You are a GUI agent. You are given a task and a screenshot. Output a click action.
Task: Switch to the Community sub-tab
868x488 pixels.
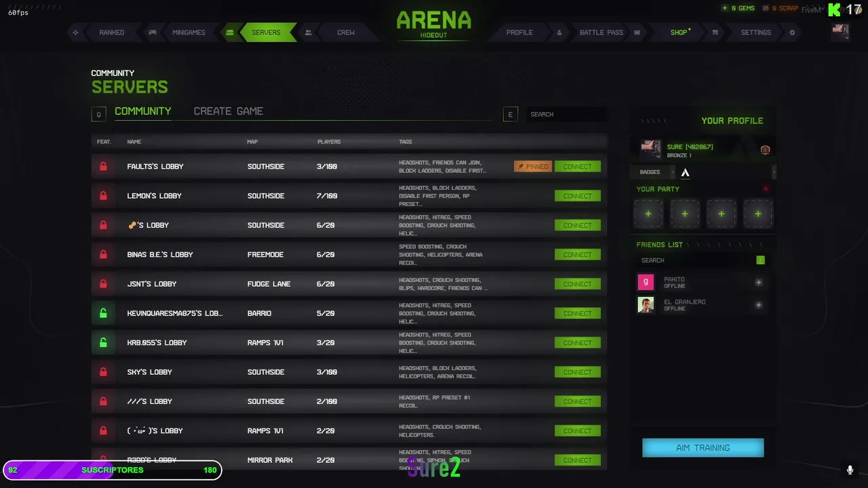tap(142, 111)
